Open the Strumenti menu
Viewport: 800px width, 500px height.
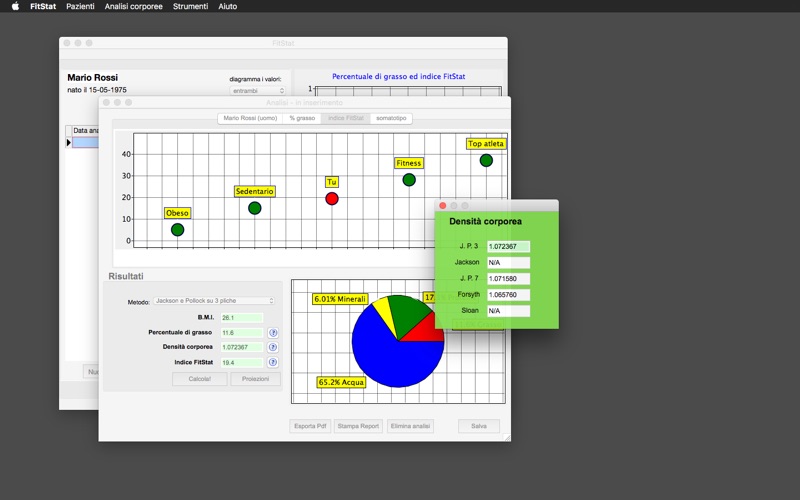190,6
